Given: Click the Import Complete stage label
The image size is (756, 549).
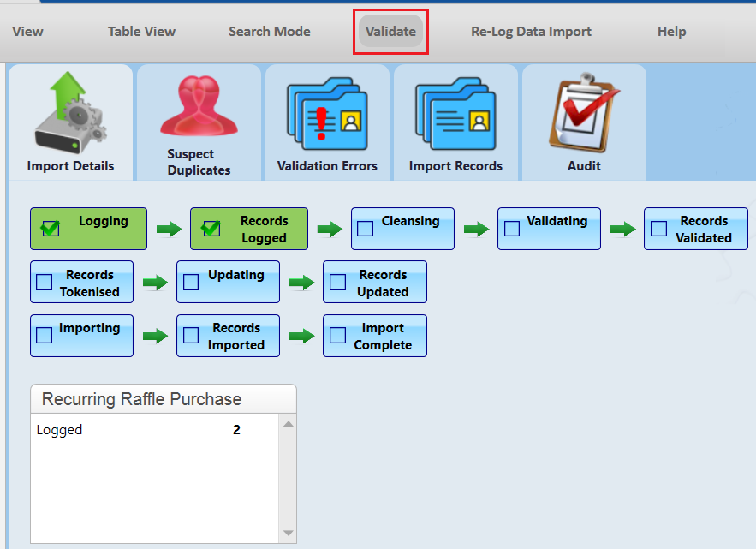Looking at the screenshot, I should tap(383, 337).
